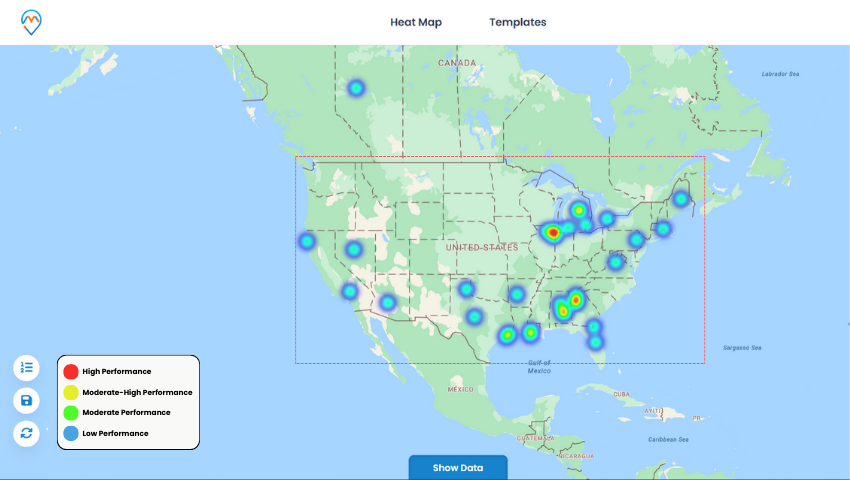Click the heat spot on California coast

pos(307,241)
